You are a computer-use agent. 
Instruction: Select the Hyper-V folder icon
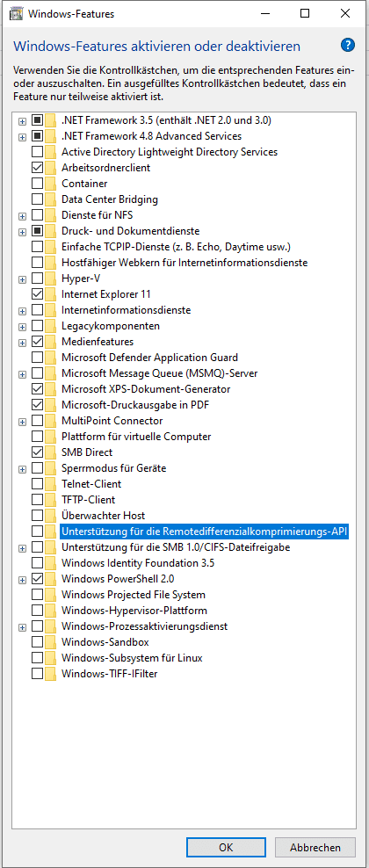(x=51, y=278)
